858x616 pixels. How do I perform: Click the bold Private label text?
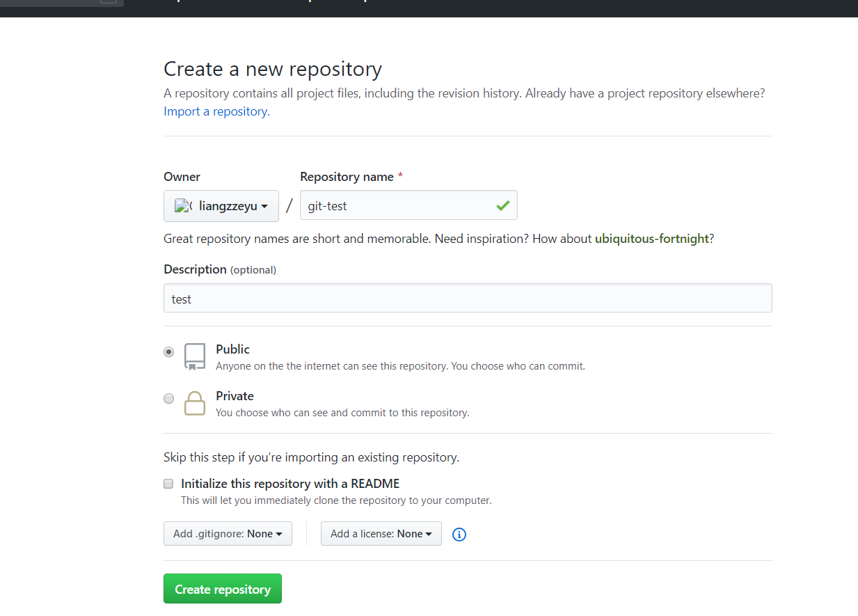tap(235, 396)
